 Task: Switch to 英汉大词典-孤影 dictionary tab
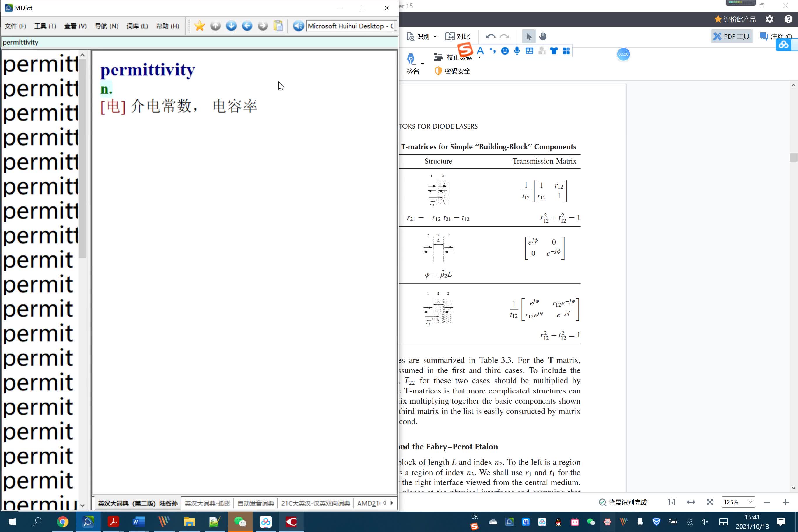point(207,503)
